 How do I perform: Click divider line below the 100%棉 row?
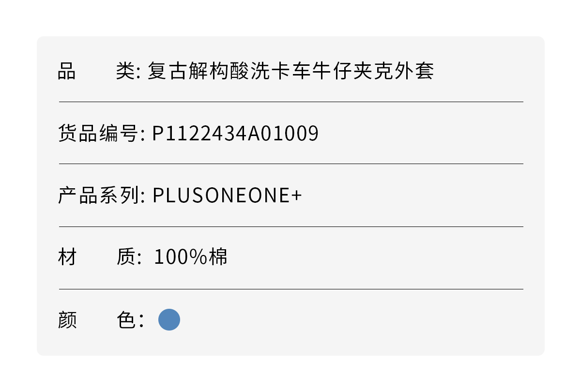(x=291, y=289)
